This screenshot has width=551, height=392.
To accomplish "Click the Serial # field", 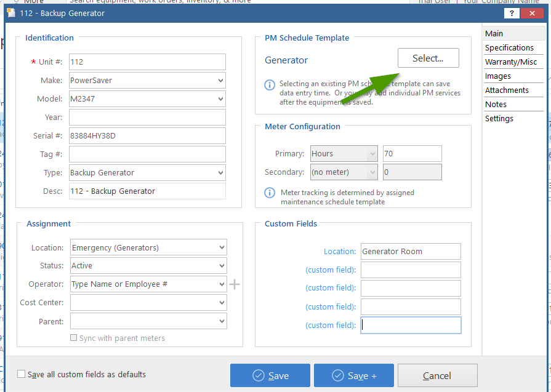I will 147,136.
